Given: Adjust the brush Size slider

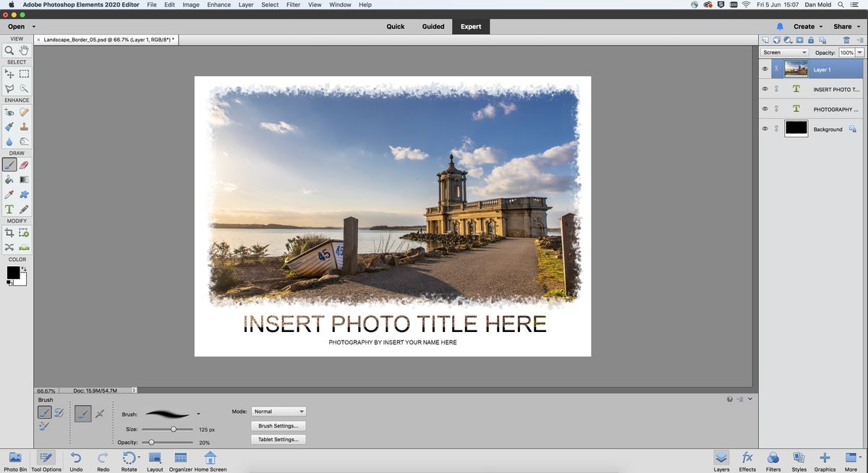Looking at the screenshot, I should [173, 429].
